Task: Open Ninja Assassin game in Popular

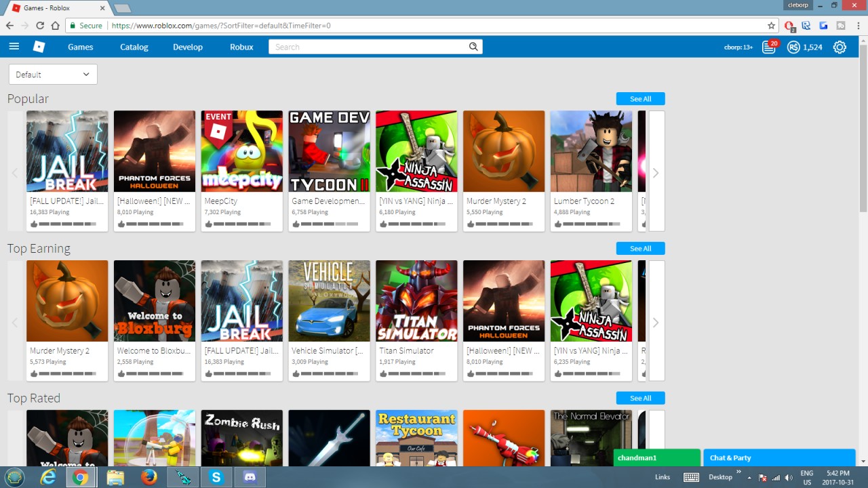Action: pos(416,151)
